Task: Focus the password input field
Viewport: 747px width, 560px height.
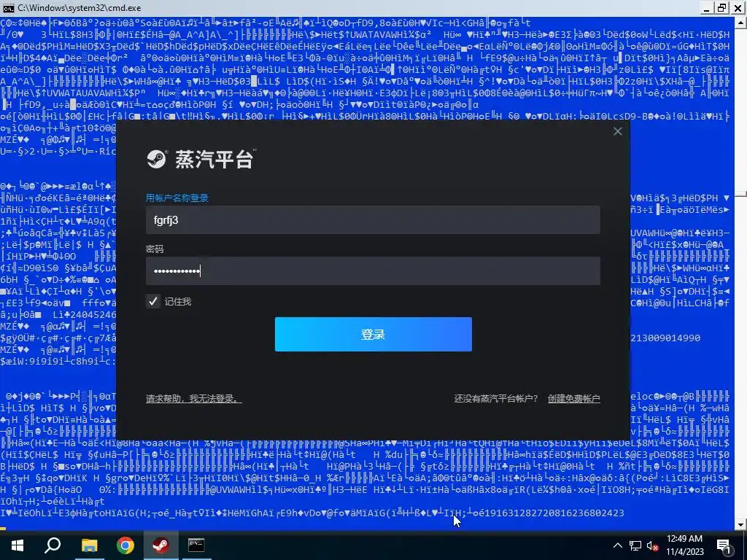Action: point(373,271)
